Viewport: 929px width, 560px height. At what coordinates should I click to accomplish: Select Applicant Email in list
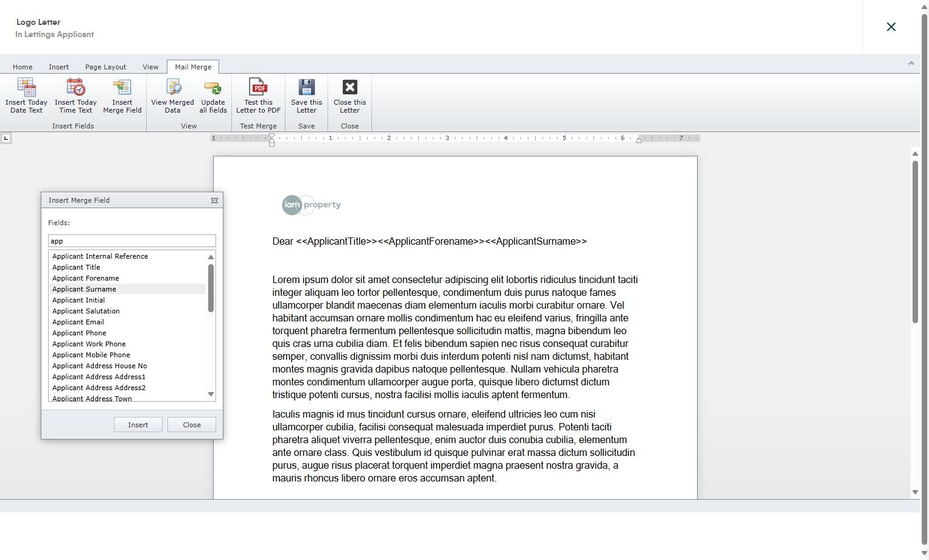click(x=127, y=322)
